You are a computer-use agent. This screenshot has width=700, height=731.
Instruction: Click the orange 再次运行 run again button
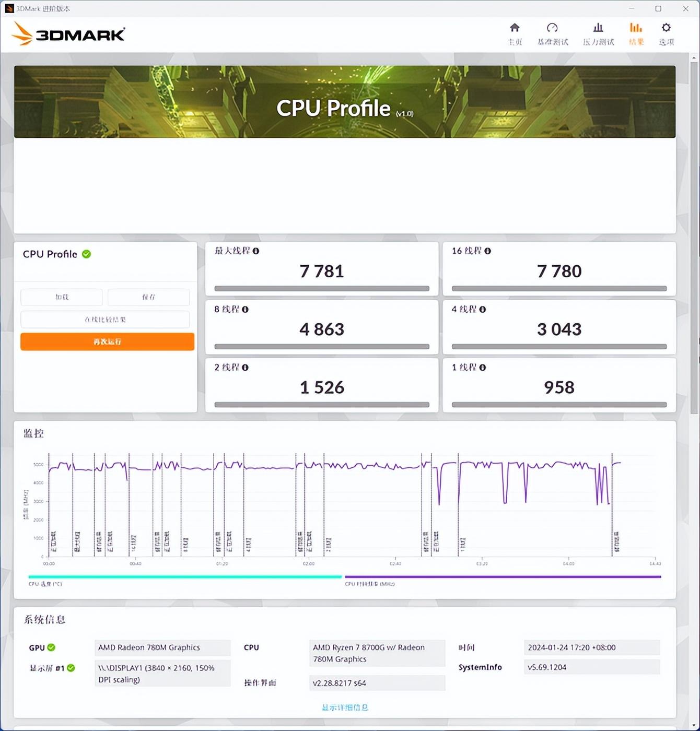[107, 342]
